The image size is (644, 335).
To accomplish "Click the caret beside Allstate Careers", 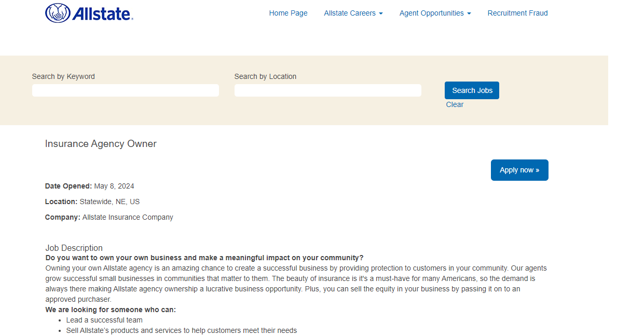I will pyautogui.click(x=381, y=13).
